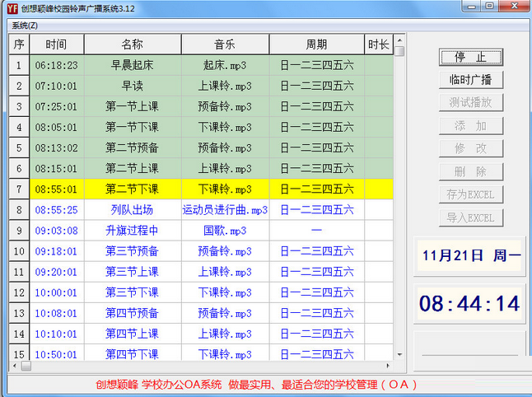Screen dimensions: 532x397
Task: Click the YF application icon in title bar
Action: click(x=12, y=8)
